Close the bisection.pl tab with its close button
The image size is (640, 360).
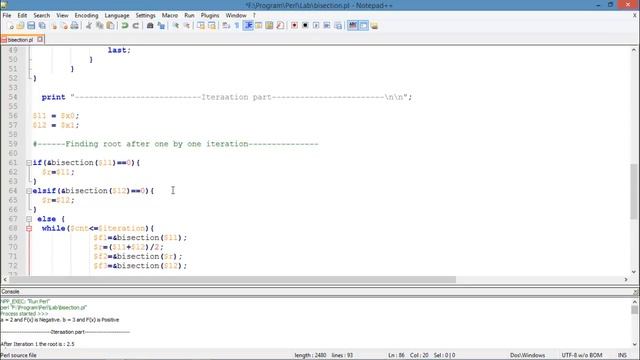(x=40, y=40)
